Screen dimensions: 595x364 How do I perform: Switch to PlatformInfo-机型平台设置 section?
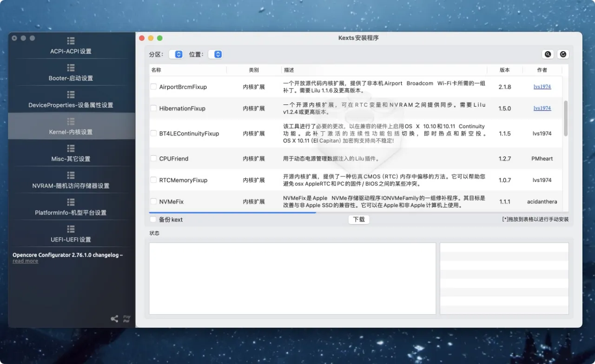(71, 207)
